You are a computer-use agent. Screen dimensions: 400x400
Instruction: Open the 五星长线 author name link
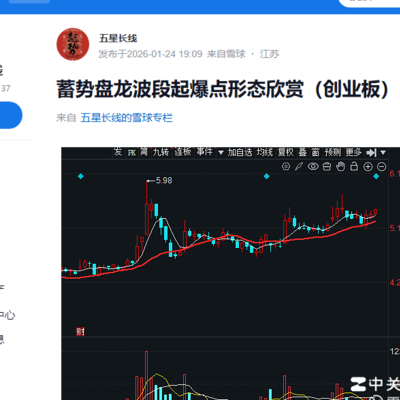pyautogui.click(x=118, y=38)
